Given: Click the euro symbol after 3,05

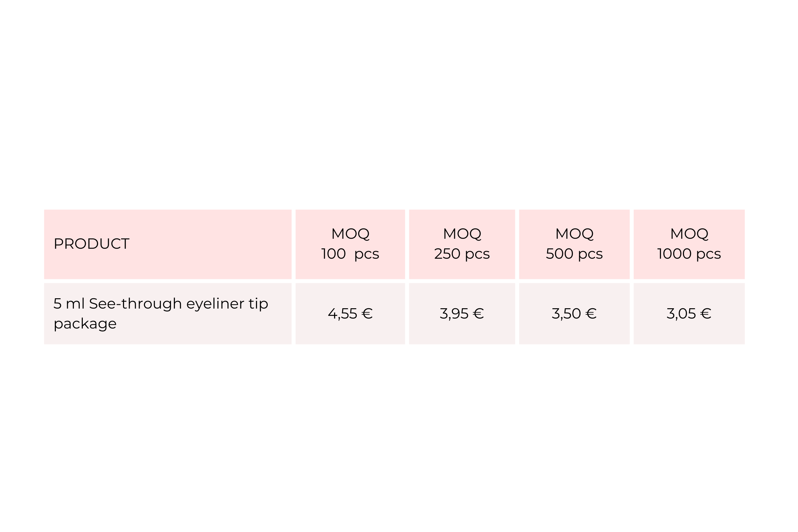Looking at the screenshot, I should coord(706,314).
